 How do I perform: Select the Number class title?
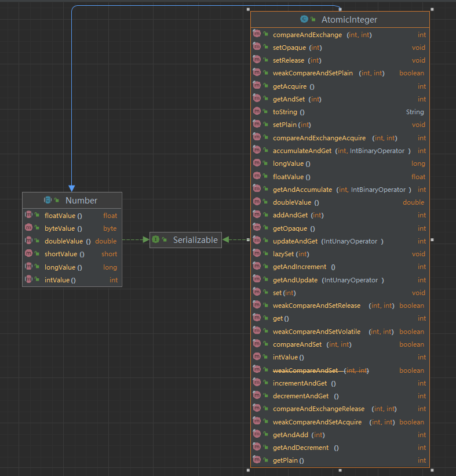click(81, 201)
